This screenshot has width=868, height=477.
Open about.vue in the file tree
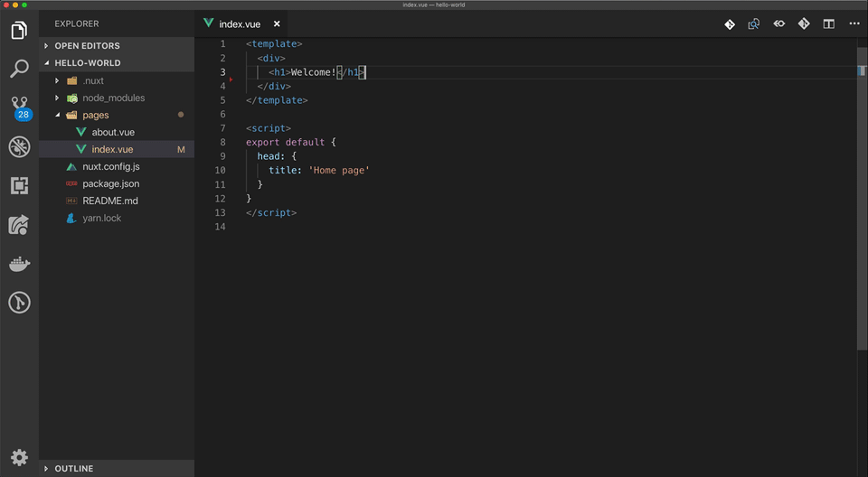pos(112,132)
